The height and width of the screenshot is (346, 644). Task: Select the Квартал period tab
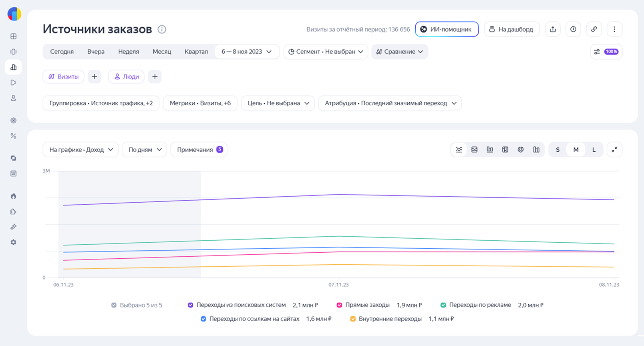[196, 52]
